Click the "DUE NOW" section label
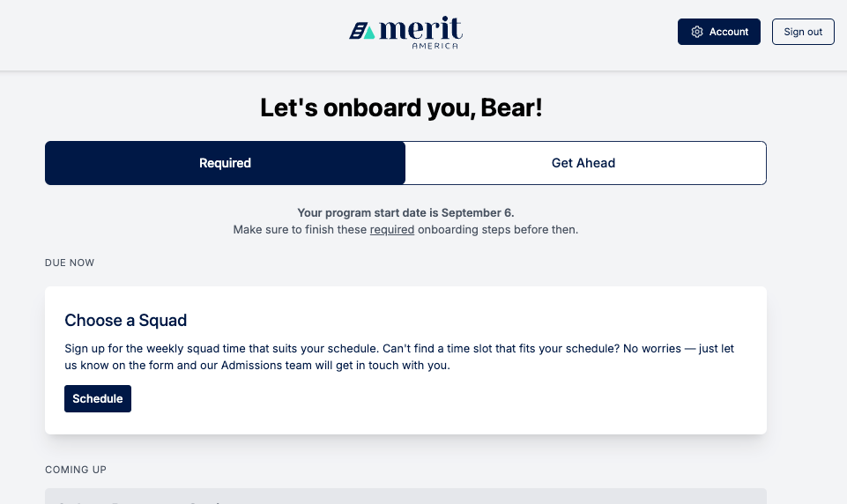 pos(70,263)
